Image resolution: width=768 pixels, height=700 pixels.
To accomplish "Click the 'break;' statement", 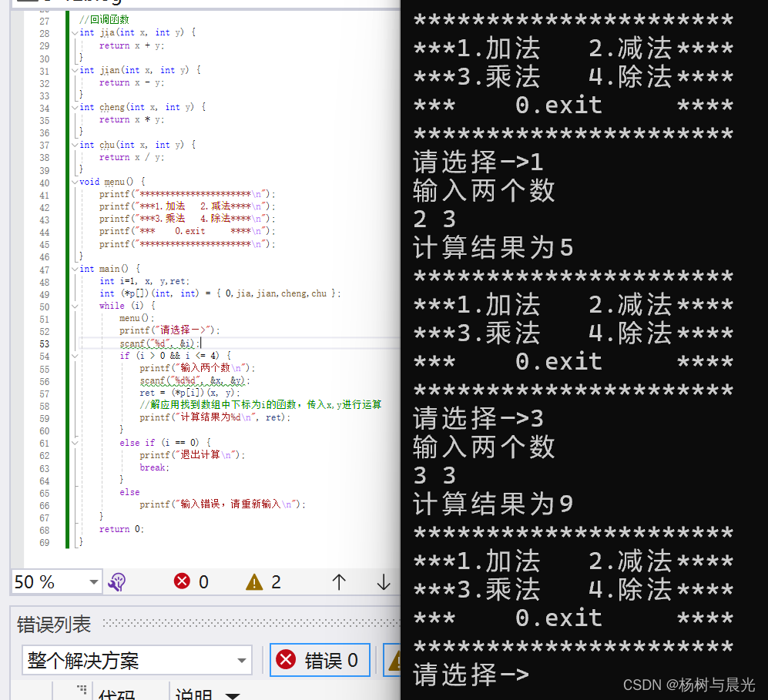I will pos(154,468).
